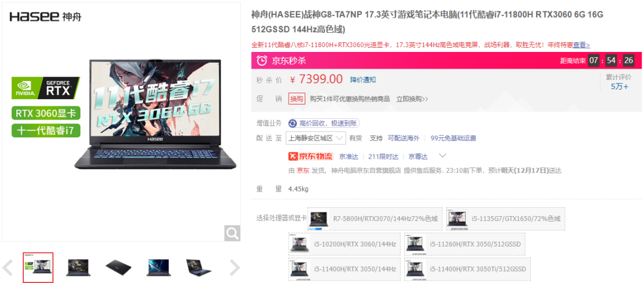The width and height of the screenshot is (644, 283).
Task: Click the 京东秒杀 banner label
Action: click(x=289, y=61)
